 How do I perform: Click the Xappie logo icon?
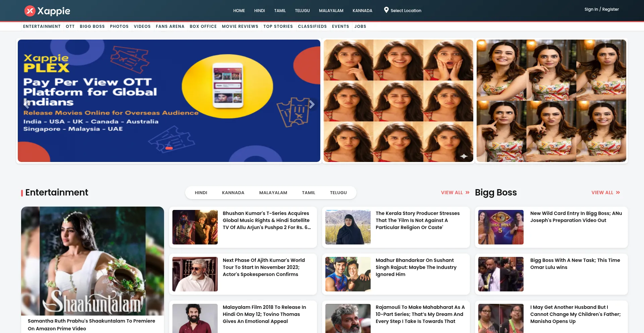click(30, 11)
